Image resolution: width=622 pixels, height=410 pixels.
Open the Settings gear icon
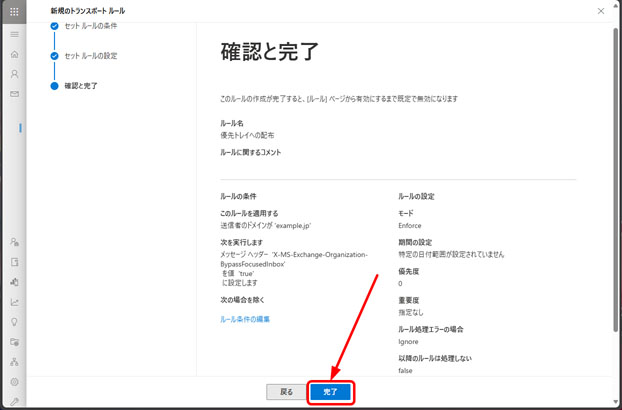point(14,382)
